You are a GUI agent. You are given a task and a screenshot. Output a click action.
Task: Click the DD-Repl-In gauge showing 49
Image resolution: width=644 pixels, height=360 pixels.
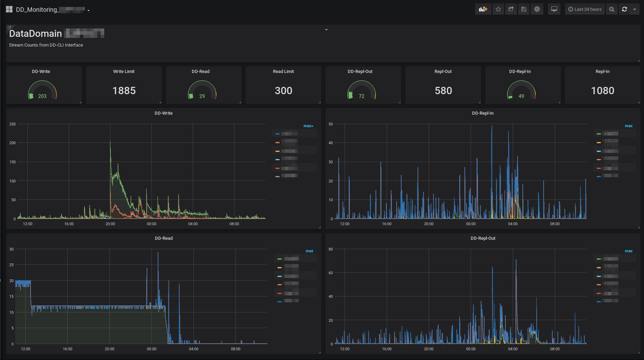(x=521, y=90)
